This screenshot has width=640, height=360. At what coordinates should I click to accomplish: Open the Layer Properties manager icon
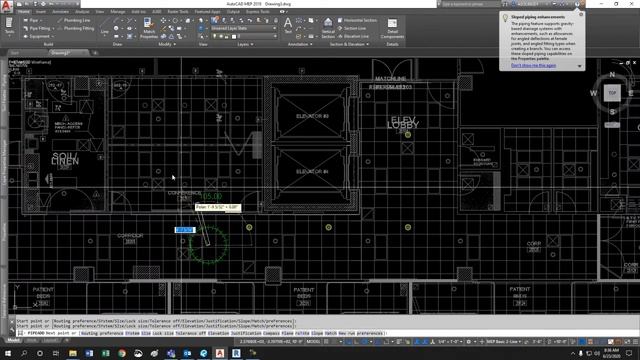point(214,20)
